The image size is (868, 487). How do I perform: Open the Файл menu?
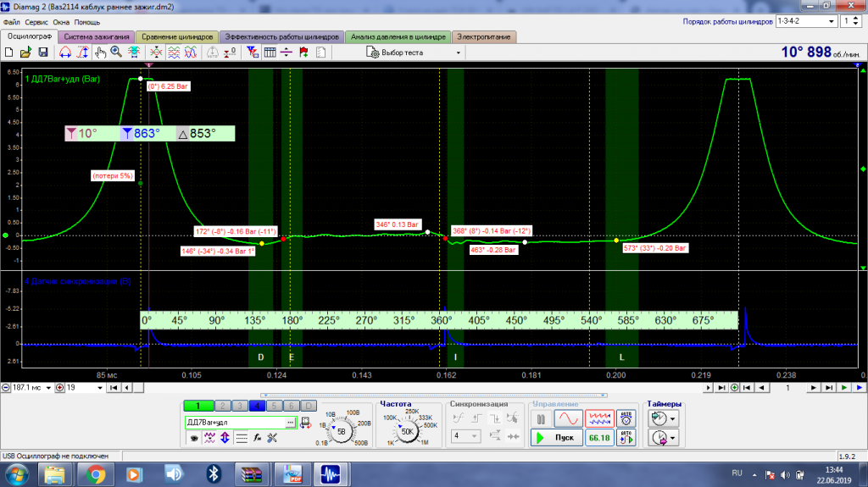coord(12,22)
